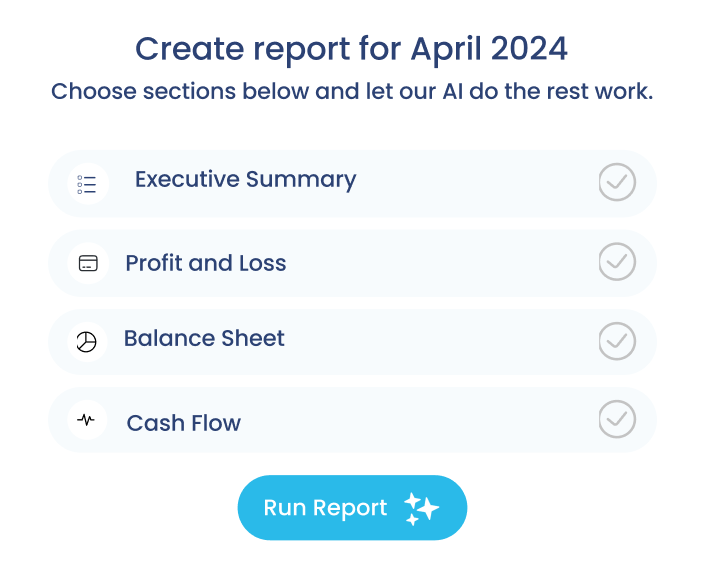Click the Profit and Loss card icon

(88, 263)
